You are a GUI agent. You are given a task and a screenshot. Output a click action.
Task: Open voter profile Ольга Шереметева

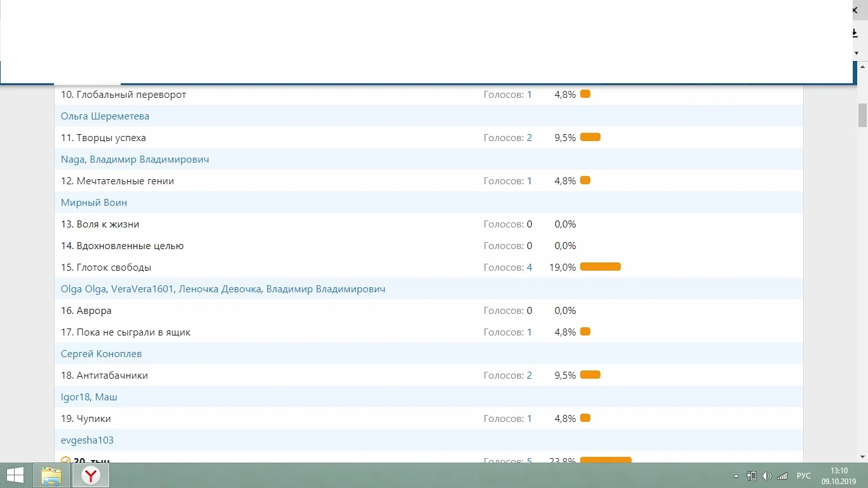pyautogui.click(x=105, y=116)
